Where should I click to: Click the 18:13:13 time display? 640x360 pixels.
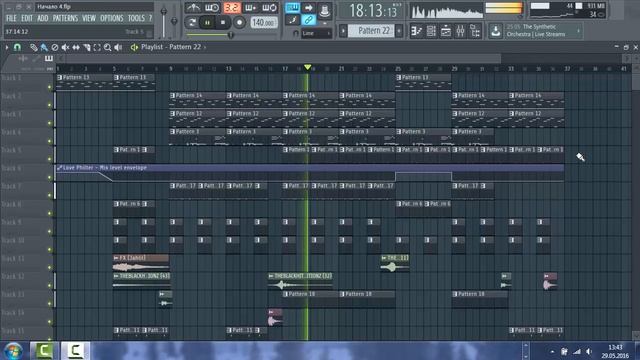point(373,10)
